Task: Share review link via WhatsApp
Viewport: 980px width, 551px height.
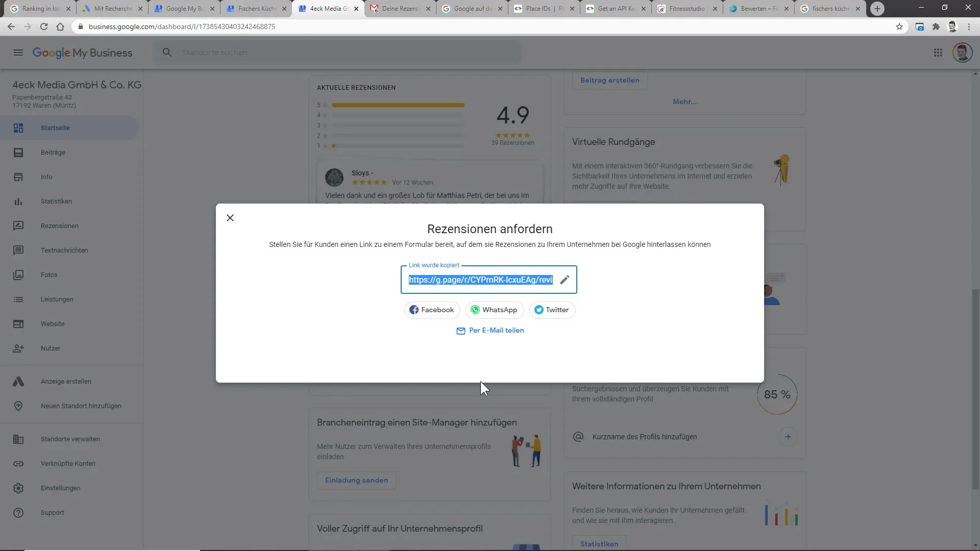Action: click(494, 310)
